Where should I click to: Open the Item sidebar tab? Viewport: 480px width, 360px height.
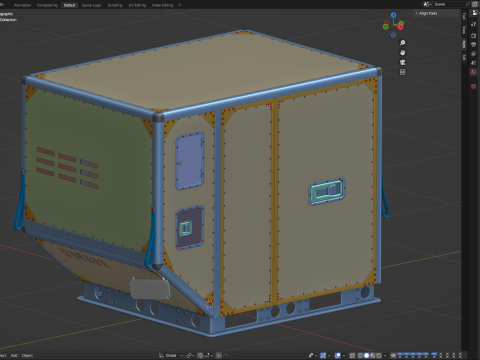(464, 44)
